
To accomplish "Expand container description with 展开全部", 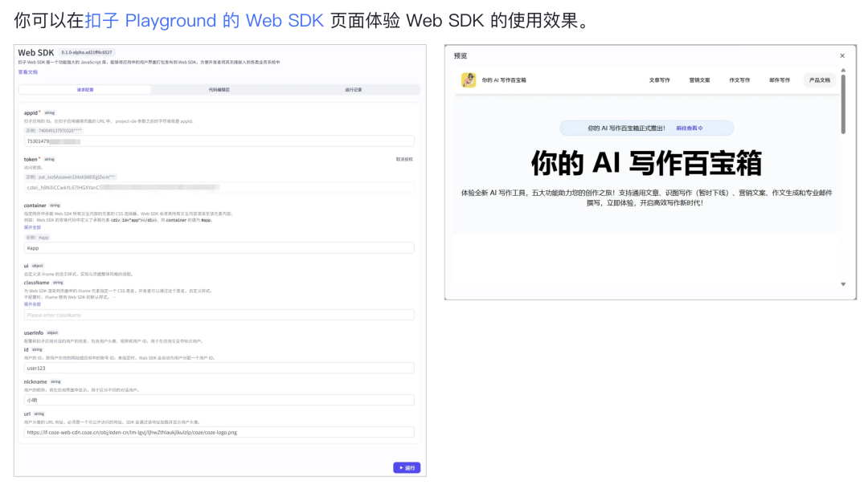I will click(x=32, y=227).
